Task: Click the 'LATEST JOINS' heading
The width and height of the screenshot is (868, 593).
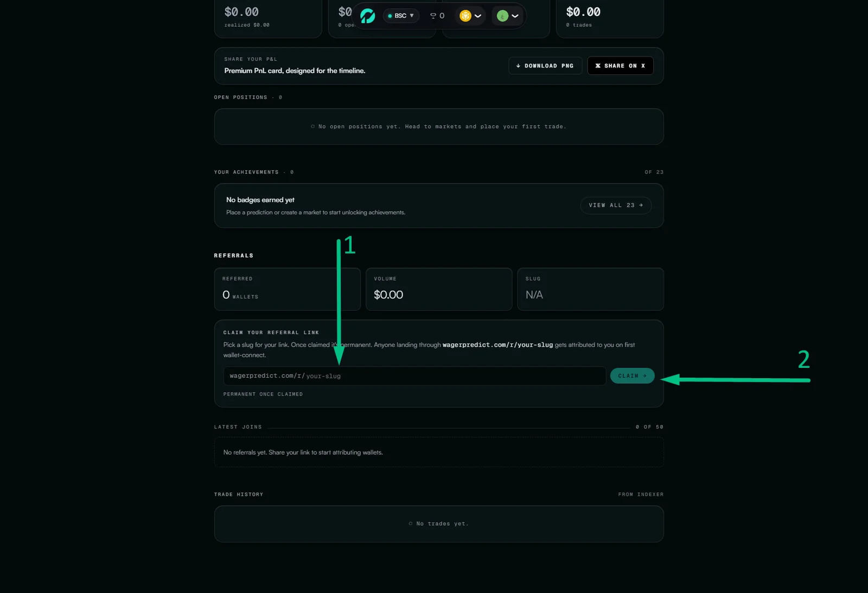Action: point(238,427)
